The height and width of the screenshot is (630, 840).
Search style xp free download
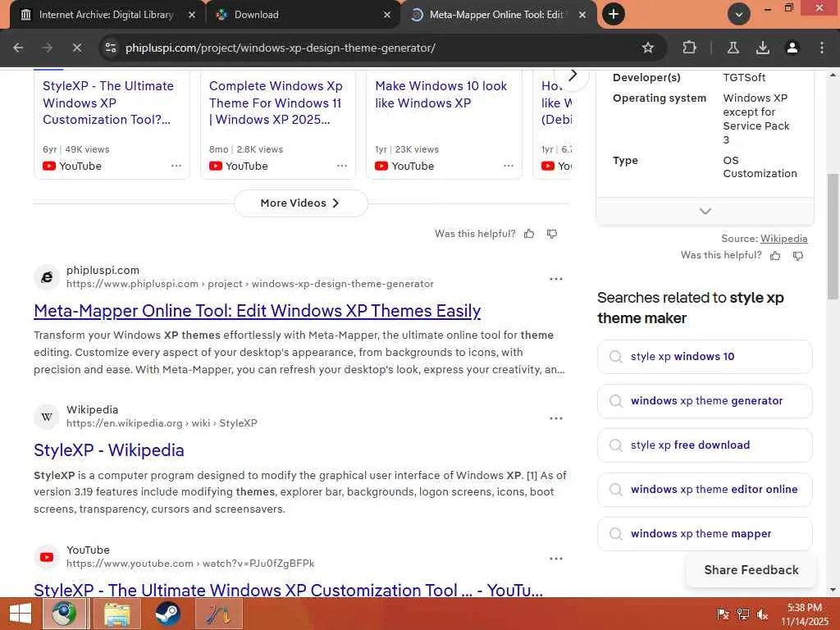pos(705,445)
